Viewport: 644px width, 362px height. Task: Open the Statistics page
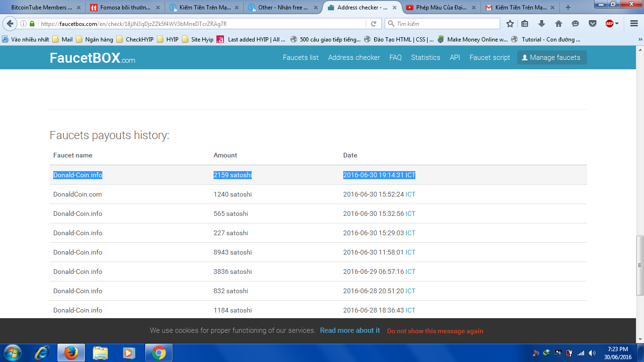point(426,58)
